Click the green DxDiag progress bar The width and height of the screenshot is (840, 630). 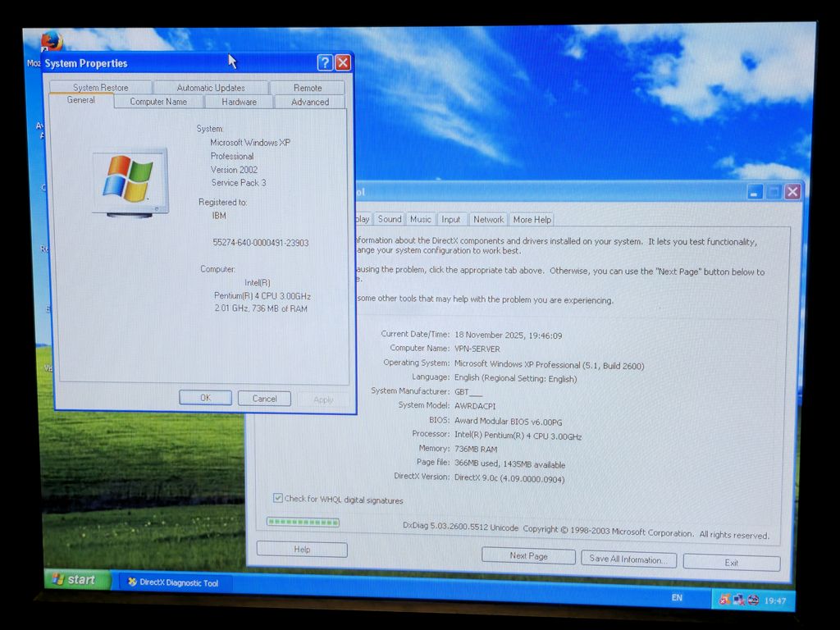tap(303, 522)
